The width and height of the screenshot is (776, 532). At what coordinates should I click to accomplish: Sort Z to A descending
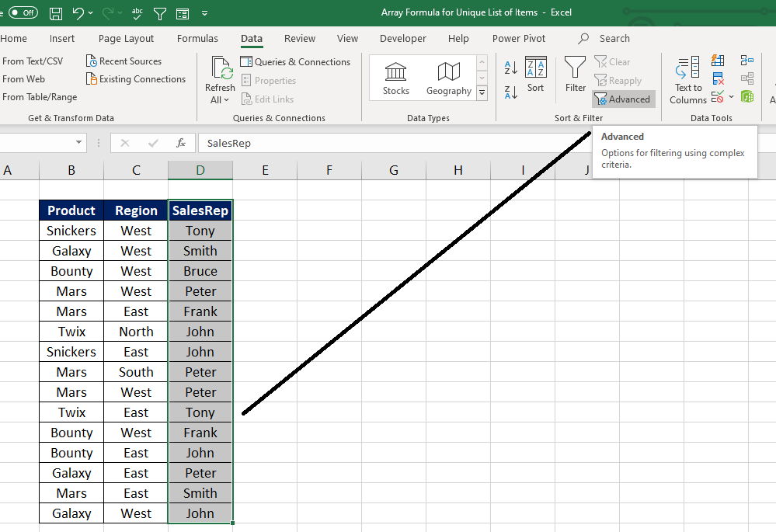click(511, 92)
